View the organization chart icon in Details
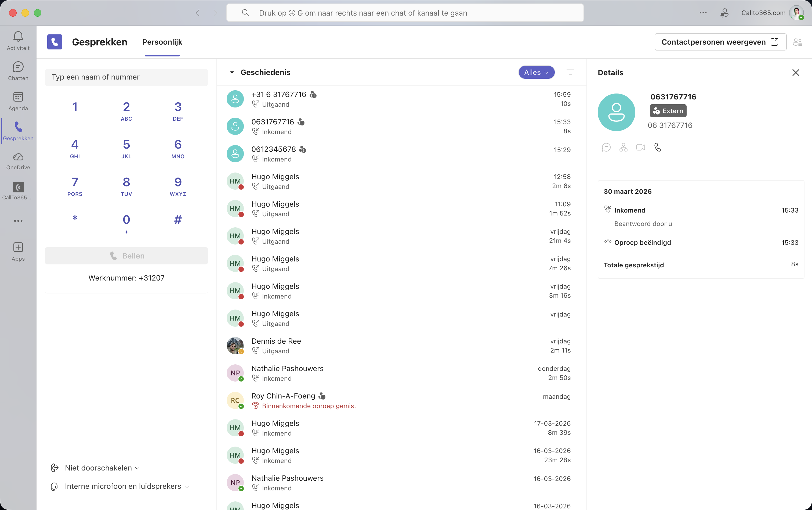The width and height of the screenshot is (812, 510). pyautogui.click(x=623, y=148)
